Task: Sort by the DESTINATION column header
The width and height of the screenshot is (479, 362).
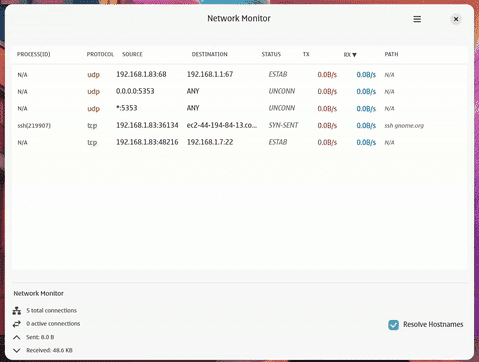Action: (210, 54)
